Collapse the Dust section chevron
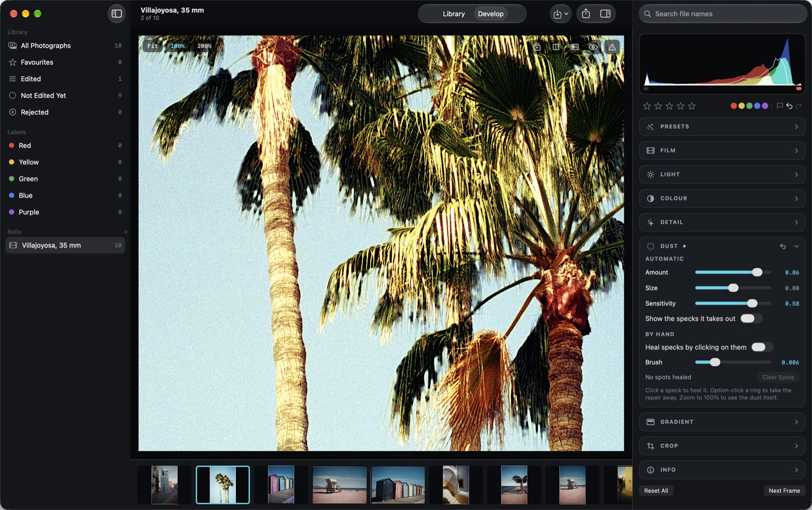Image resolution: width=812 pixels, height=510 pixels. (796, 246)
